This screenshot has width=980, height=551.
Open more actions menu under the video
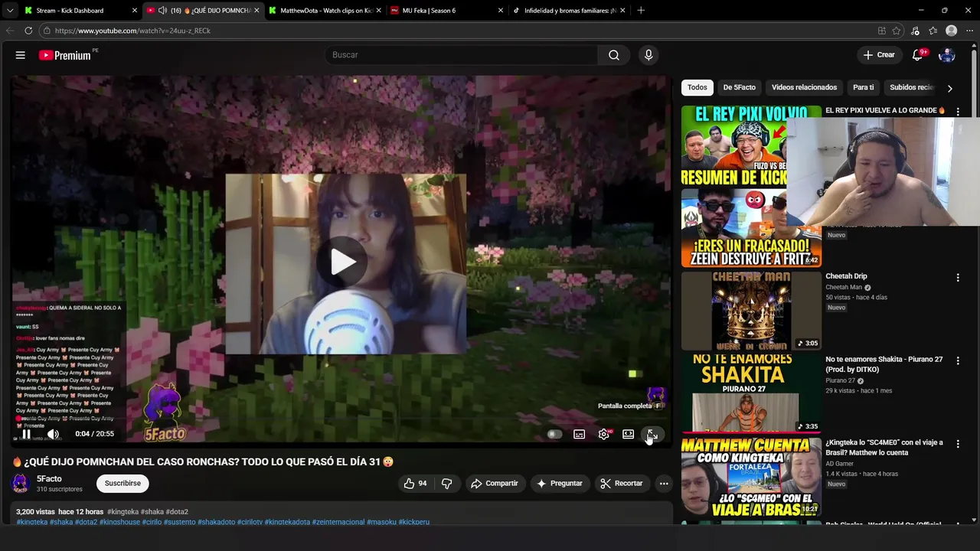click(x=664, y=484)
